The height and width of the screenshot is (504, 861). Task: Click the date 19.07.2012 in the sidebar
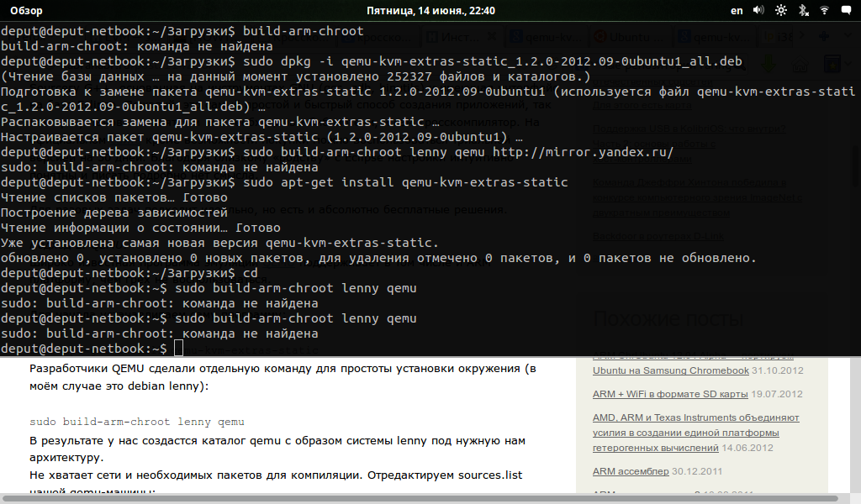pyautogui.click(x=776, y=394)
